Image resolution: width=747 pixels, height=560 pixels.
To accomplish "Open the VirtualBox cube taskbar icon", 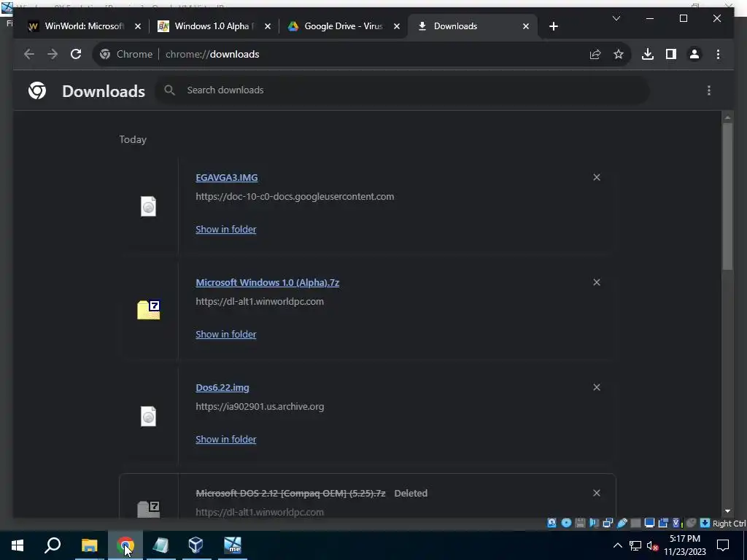I will (196, 545).
